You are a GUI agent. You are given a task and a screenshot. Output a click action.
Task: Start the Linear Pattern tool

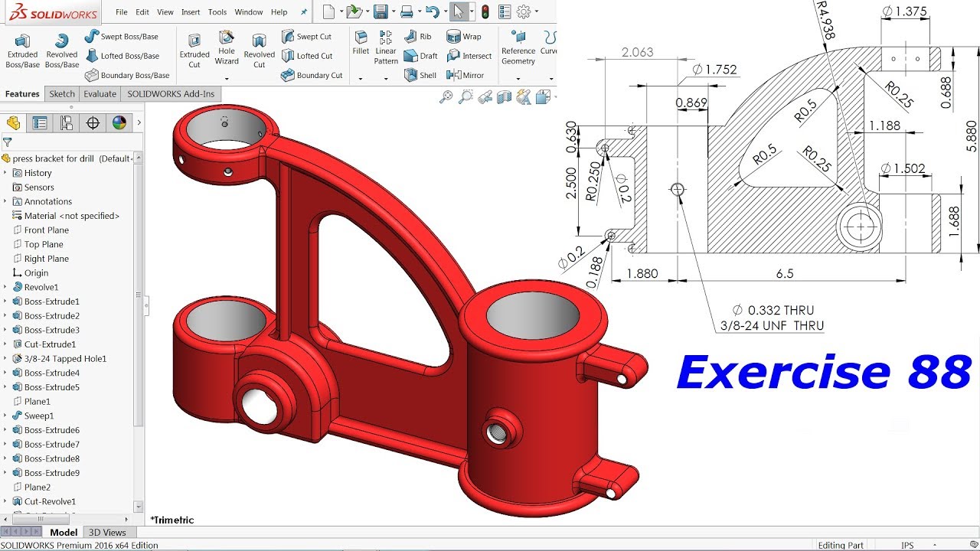tap(386, 47)
